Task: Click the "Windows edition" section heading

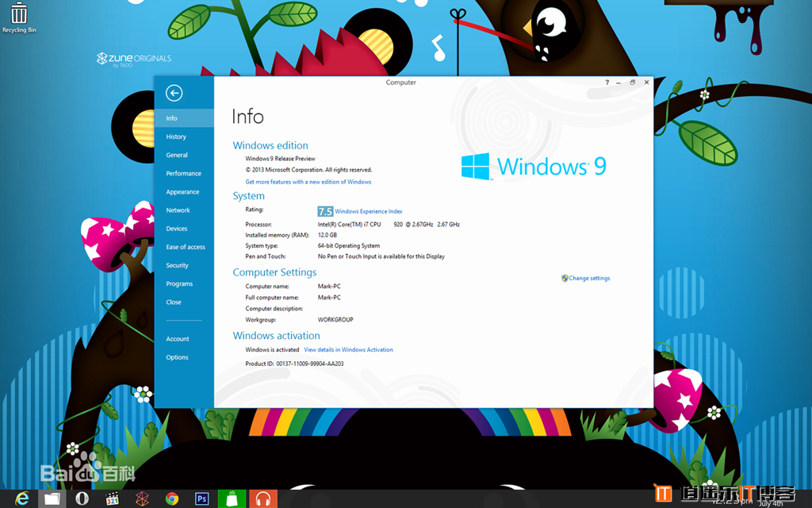Action: (270, 146)
